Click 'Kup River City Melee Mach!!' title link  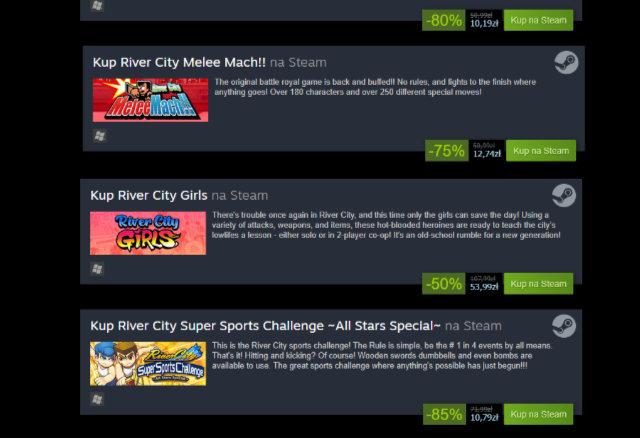pos(179,62)
